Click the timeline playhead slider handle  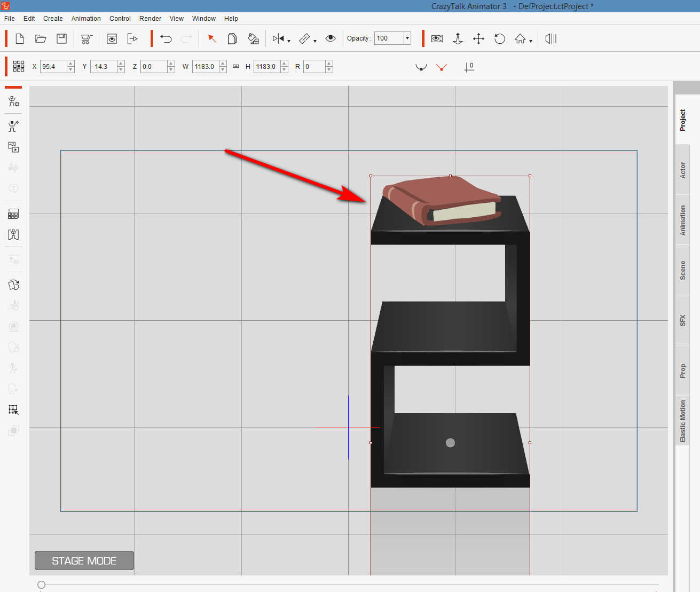pyautogui.click(x=42, y=585)
